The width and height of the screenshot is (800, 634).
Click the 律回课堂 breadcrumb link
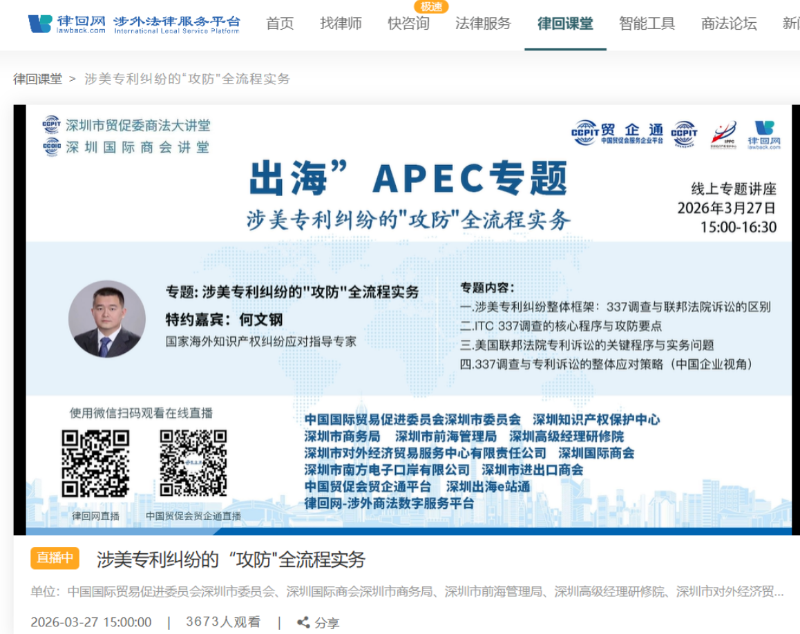(37, 78)
